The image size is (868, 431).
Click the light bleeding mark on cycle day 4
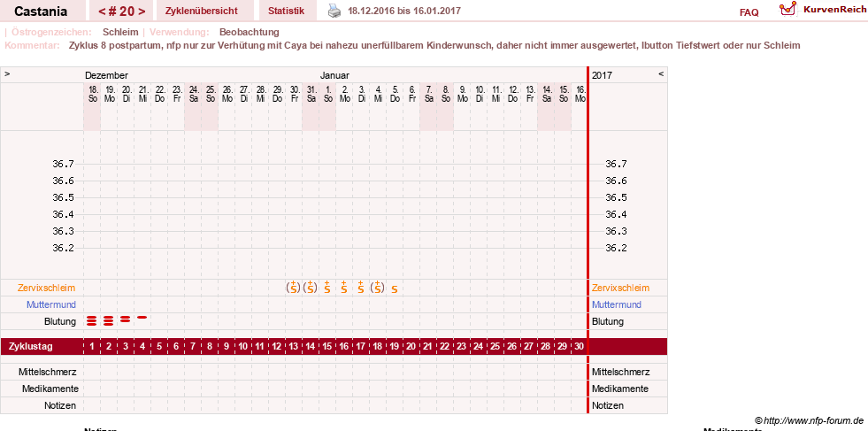pos(142,318)
